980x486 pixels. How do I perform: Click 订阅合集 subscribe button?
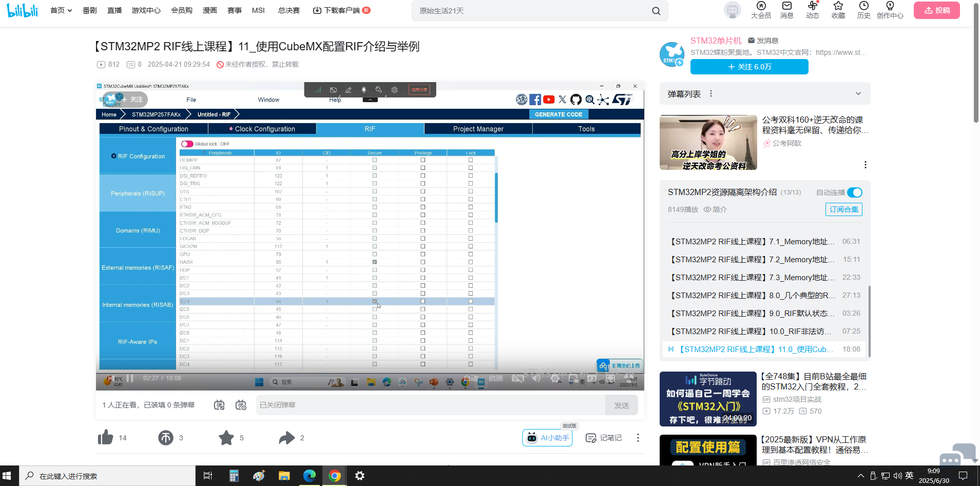(x=844, y=209)
